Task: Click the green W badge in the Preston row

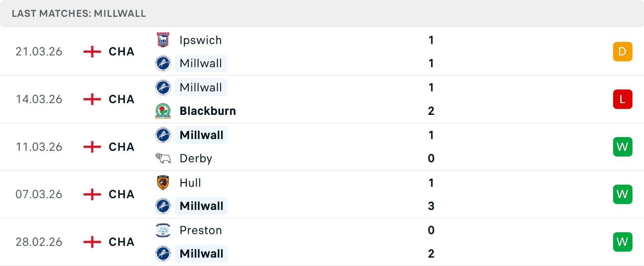Action: [x=623, y=241]
